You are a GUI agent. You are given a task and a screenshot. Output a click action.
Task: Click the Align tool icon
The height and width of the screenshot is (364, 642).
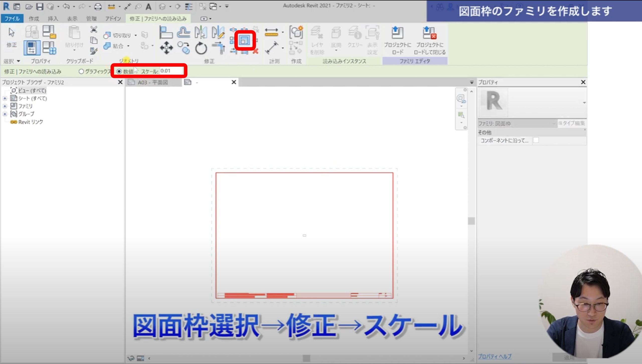[x=166, y=33]
